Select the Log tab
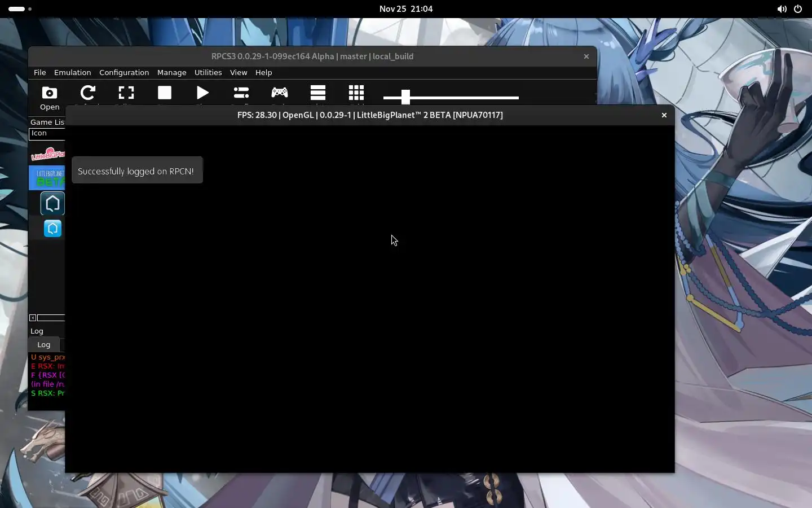The height and width of the screenshot is (508, 812). coord(44,345)
